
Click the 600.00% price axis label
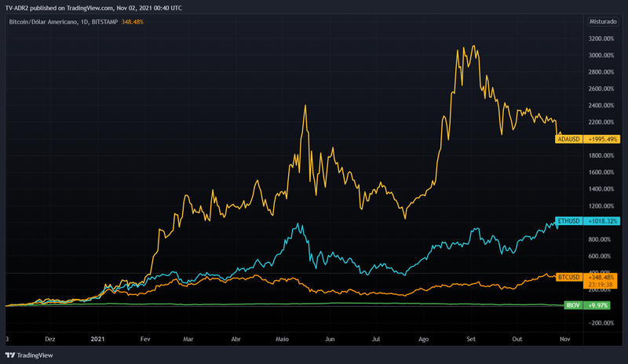coord(600,256)
